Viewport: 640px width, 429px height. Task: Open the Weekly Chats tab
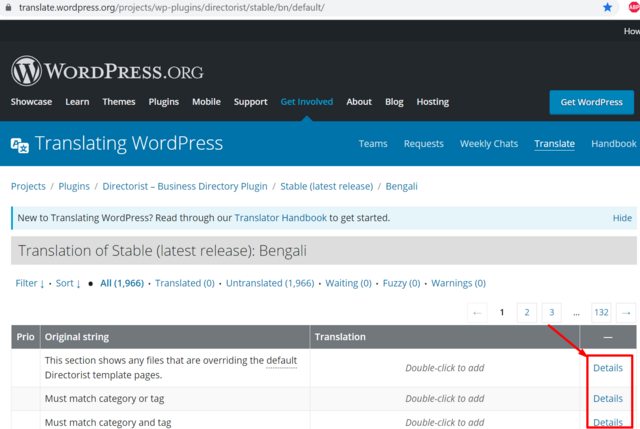[489, 144]
